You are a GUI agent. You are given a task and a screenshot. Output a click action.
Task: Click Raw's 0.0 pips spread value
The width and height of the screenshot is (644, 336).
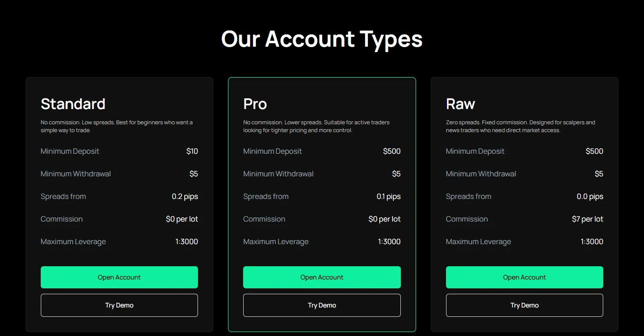click(x=589, y=196)
